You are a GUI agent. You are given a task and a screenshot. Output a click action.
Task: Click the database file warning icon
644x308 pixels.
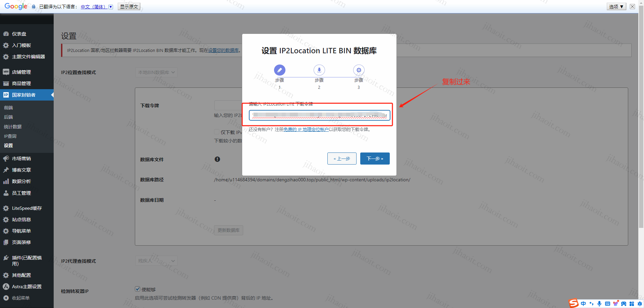tap(217, 159)
